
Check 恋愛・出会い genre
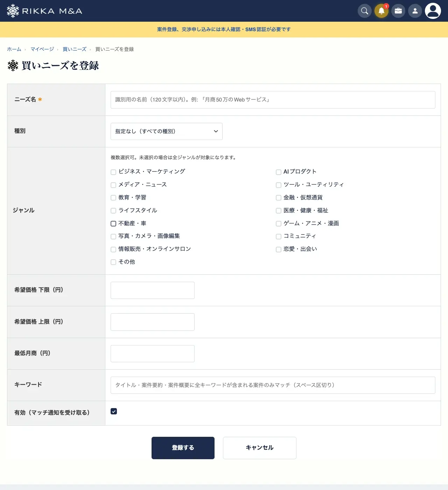tap(279, 249)
